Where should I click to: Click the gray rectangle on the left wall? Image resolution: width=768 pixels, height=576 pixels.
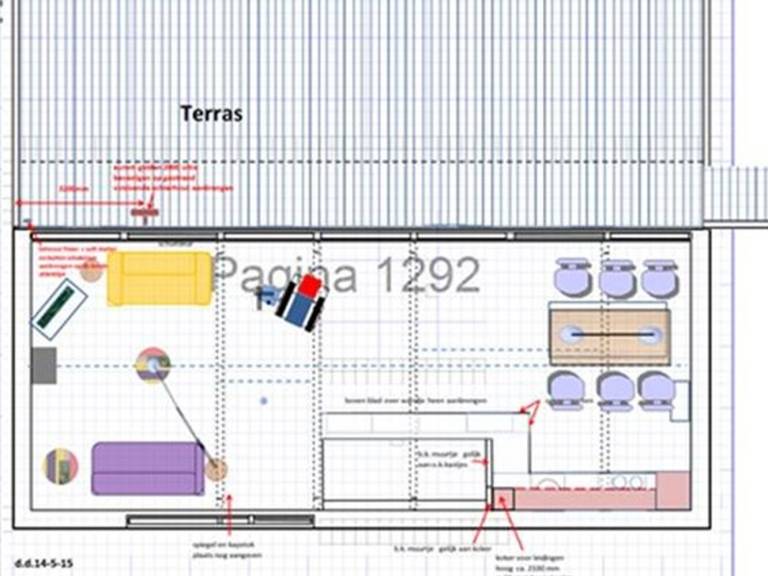pos(43,365)
